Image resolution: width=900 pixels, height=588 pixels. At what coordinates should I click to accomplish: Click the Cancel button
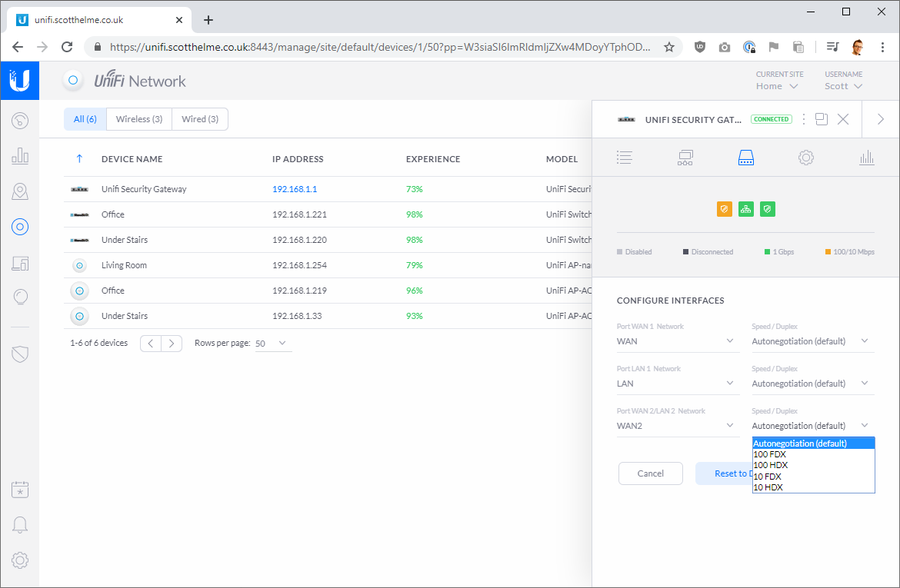coord(650,473)
